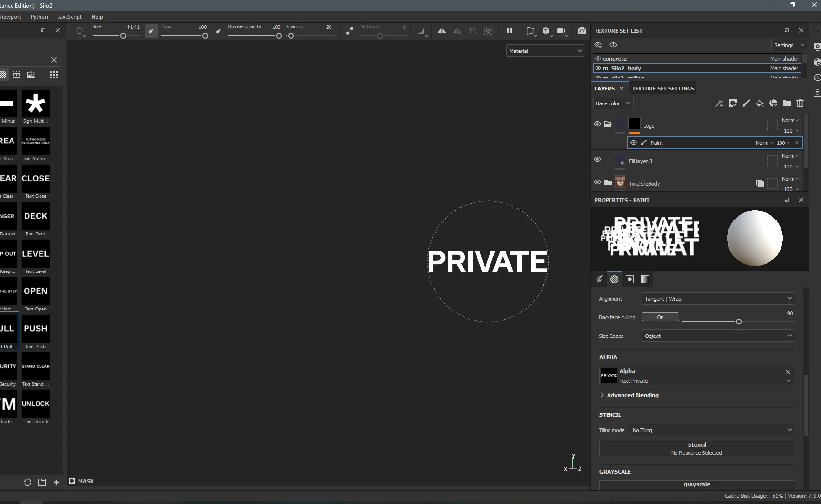The image size is (821, 504).
Task: Click the Stencil resource button
Action: click(x=697, y=449)
